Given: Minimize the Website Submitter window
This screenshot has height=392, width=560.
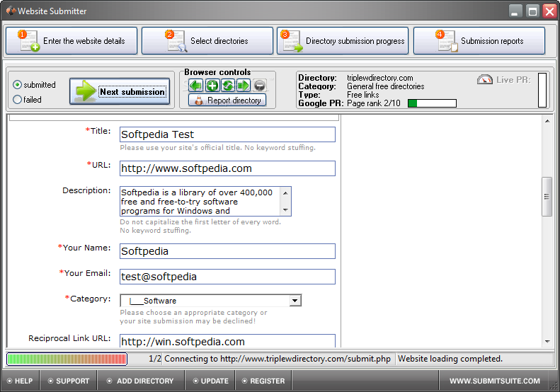Looking at the screenshot, I should click(515, 11).
